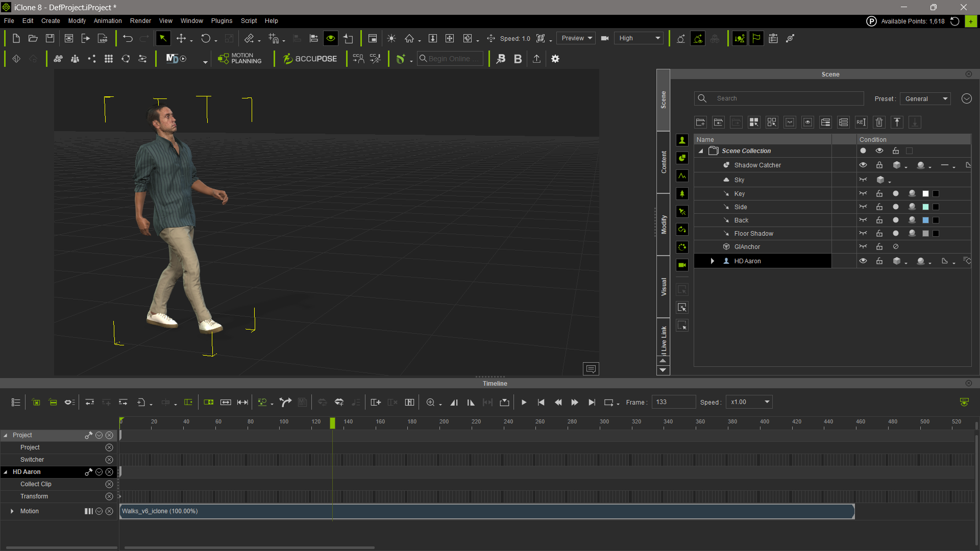Viewport: 980px width, 551px height.
Task: Select the Move object tool
Action: pos(181,38)
